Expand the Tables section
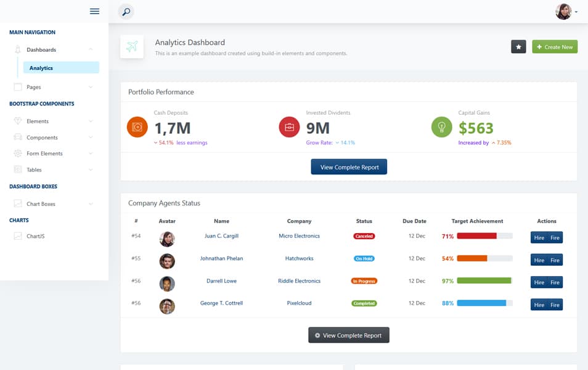The width and height of the screenshot is (588, 370). point(91,170)
